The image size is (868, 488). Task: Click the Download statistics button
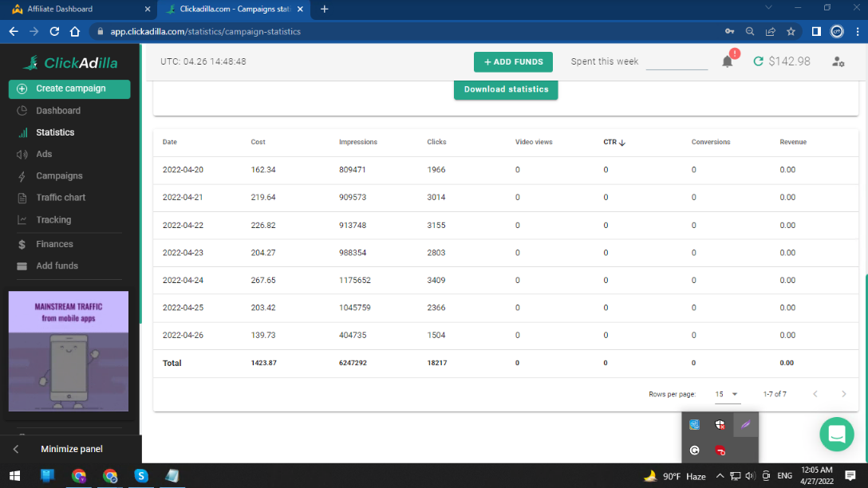point(506,89)
